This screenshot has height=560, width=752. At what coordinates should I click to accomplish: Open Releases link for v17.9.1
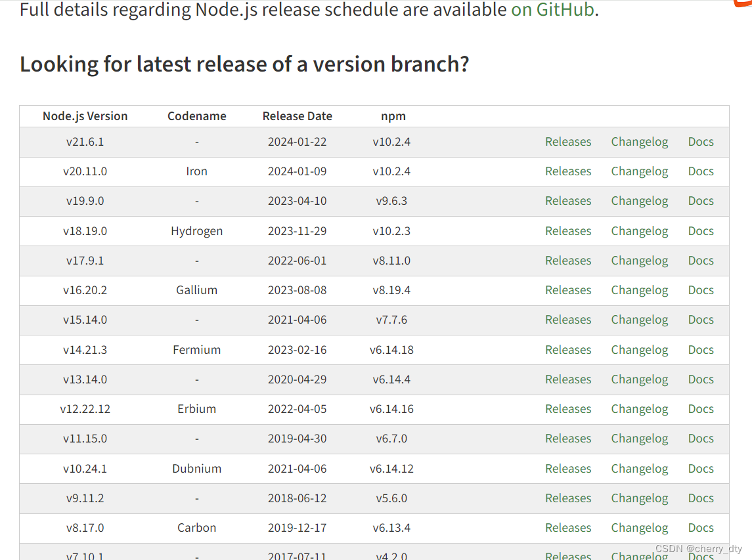[x=568, y=261]
